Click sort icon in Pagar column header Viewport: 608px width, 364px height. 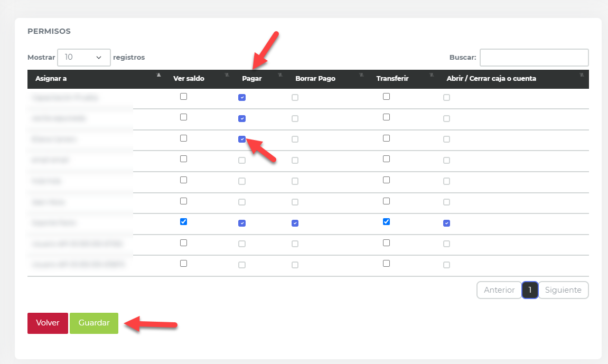(280, 75)
